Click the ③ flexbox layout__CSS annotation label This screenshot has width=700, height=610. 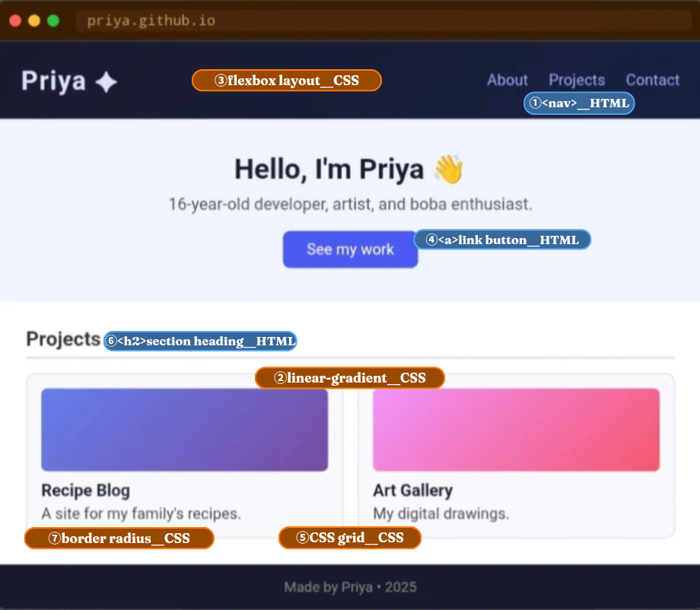point(286,80)
